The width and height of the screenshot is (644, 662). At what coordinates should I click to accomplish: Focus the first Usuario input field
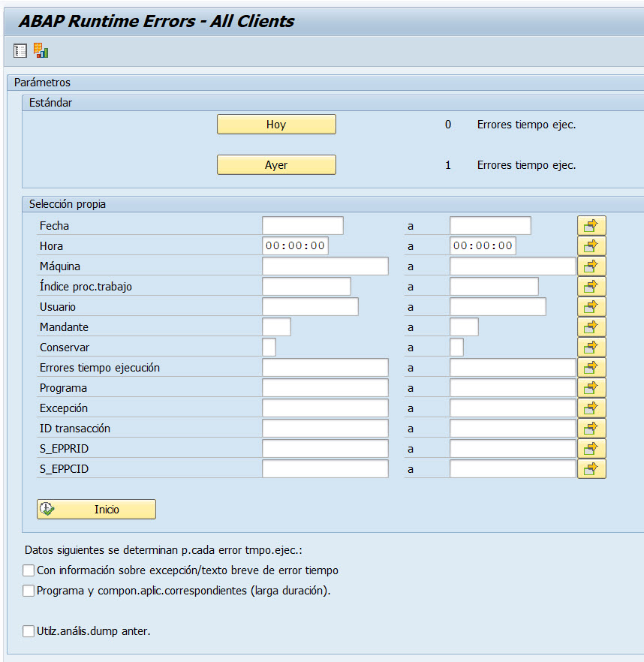[310, 306]
